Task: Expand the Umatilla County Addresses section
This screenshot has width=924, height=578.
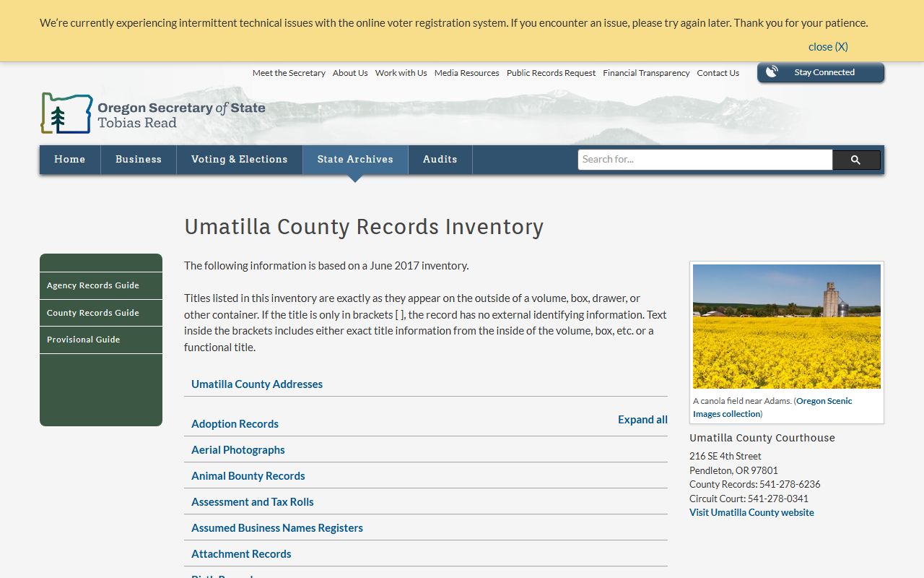Action: (257, 384)
